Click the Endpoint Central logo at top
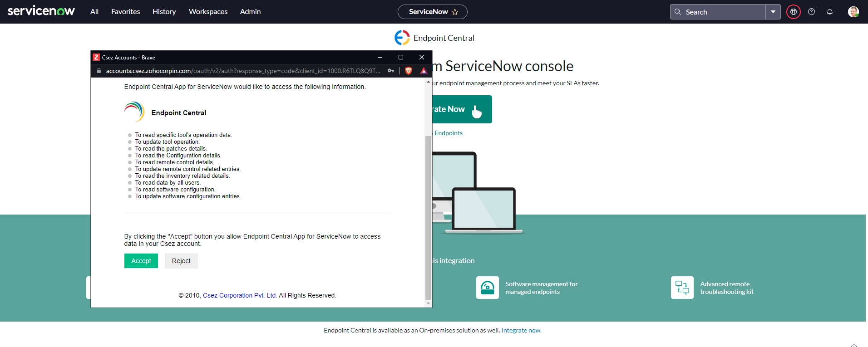Viewport: 868px width, 347px height. 402,38
